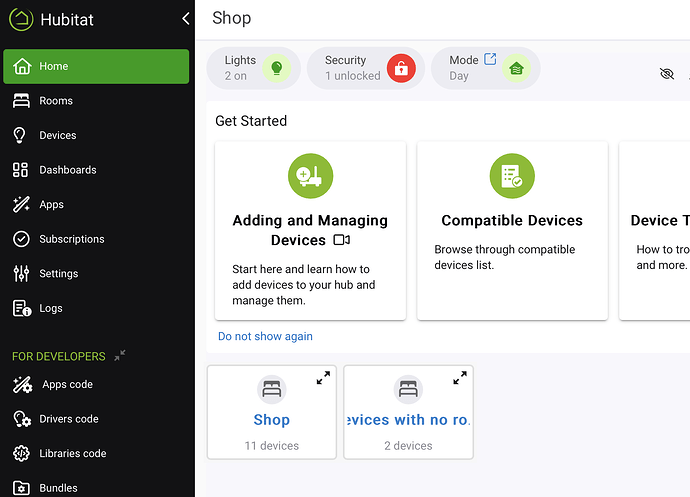The width and height of the screenshot is (690, 497).
Task: Click the green Mode house icon
Action: tap(516, 68)
